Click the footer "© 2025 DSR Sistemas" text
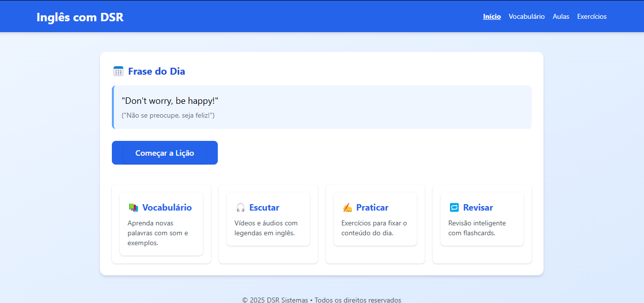 point(275,300)
